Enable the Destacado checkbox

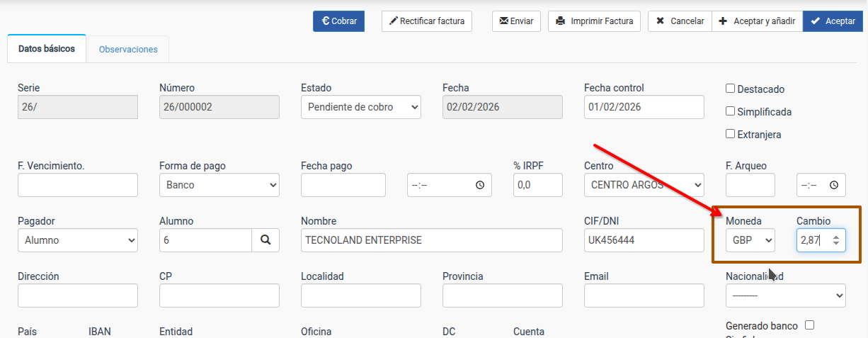tap(731, 89)
